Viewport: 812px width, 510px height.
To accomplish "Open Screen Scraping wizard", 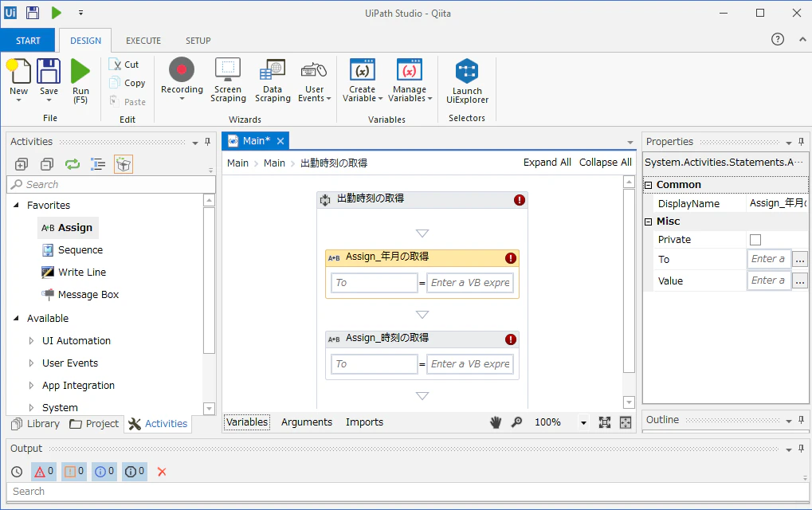I will 228,80.
